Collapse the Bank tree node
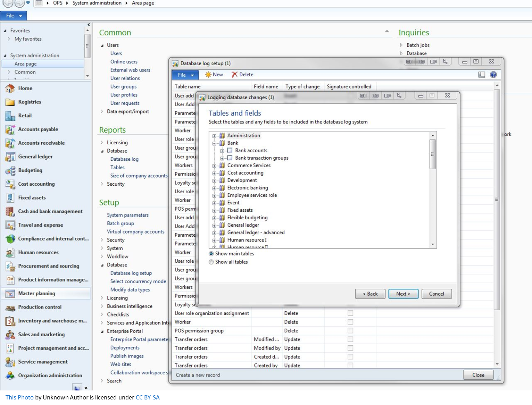 (214, 143)
